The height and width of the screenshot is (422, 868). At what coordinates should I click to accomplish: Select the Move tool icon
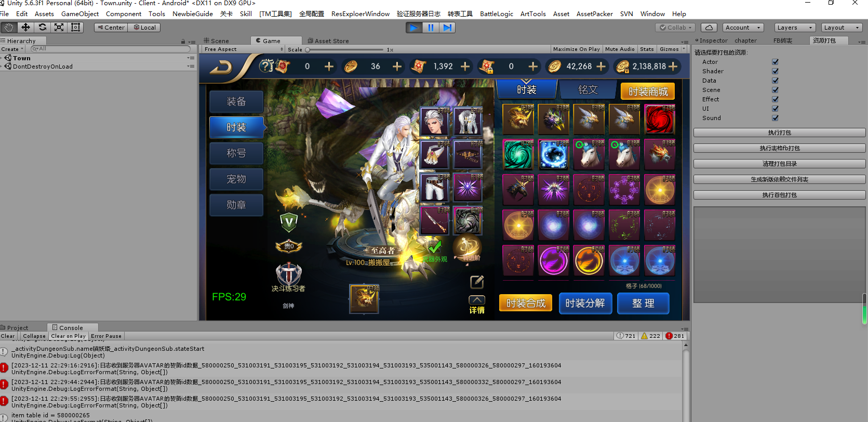pyautogui.click(x=25, y=28)
